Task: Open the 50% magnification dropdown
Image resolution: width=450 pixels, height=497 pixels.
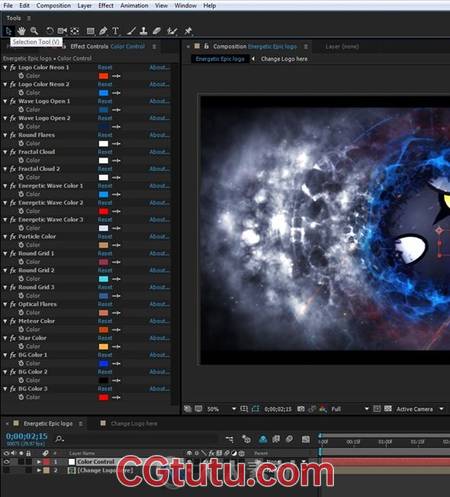Action: [x=221, y=409]
